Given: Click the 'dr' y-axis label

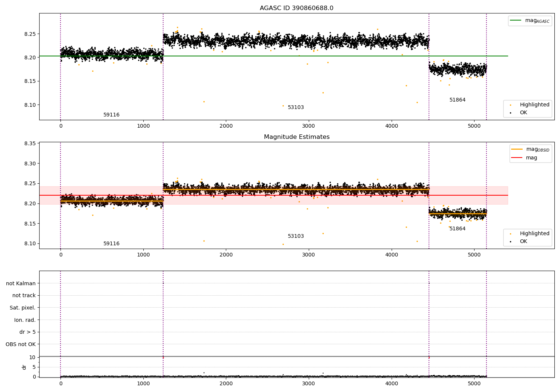Looking at the screenshot, I should [24, 367].
